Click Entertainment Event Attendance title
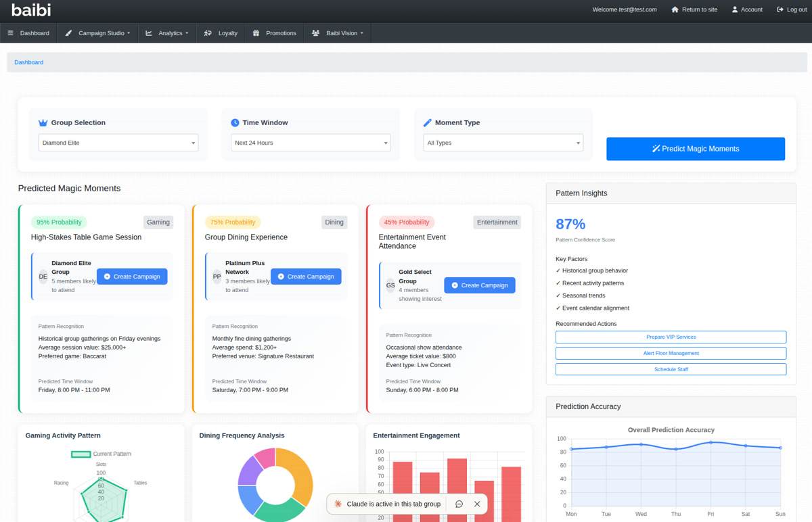This screenshot has width=812, height=522. click(x=412, y=241)
